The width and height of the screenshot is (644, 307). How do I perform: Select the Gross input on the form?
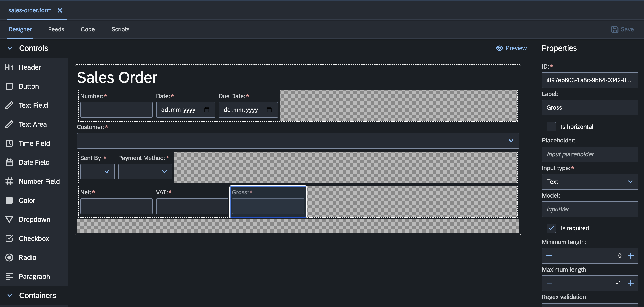point(268,206)
